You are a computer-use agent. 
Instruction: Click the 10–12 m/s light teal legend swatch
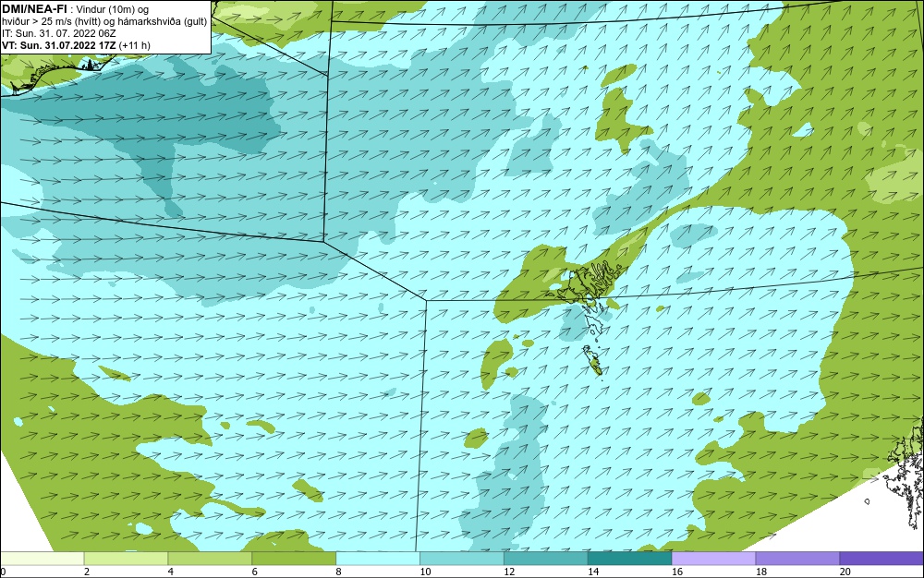click(462, 558)
